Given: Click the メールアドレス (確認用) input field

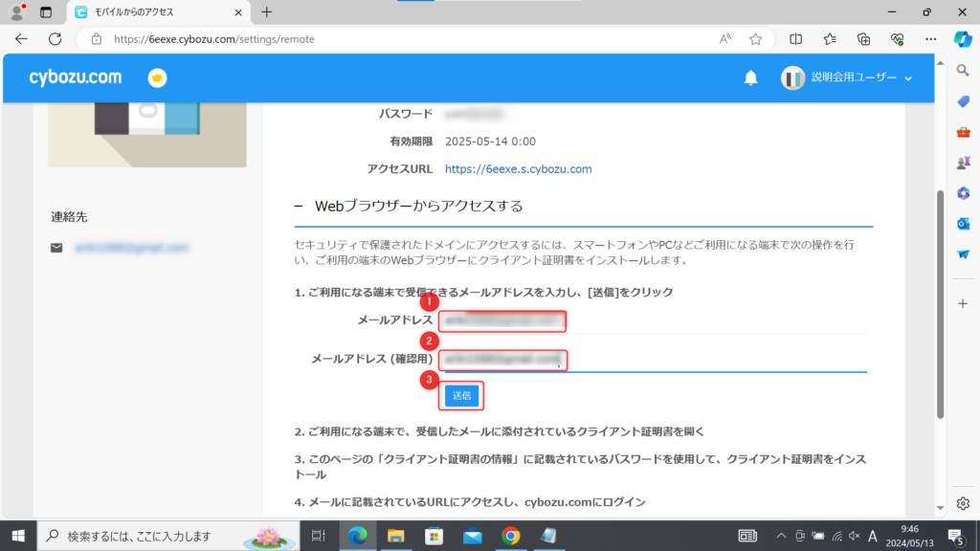Looking at the screenshot, I should point(502,360).
